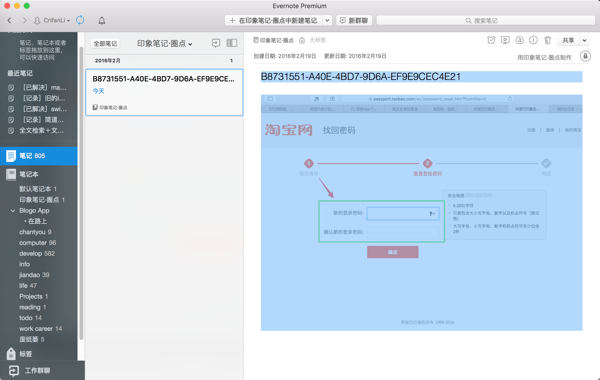Click the lock icon in note header
The width and height of the screenshot is (600, 380).
(x=585, y=56)
